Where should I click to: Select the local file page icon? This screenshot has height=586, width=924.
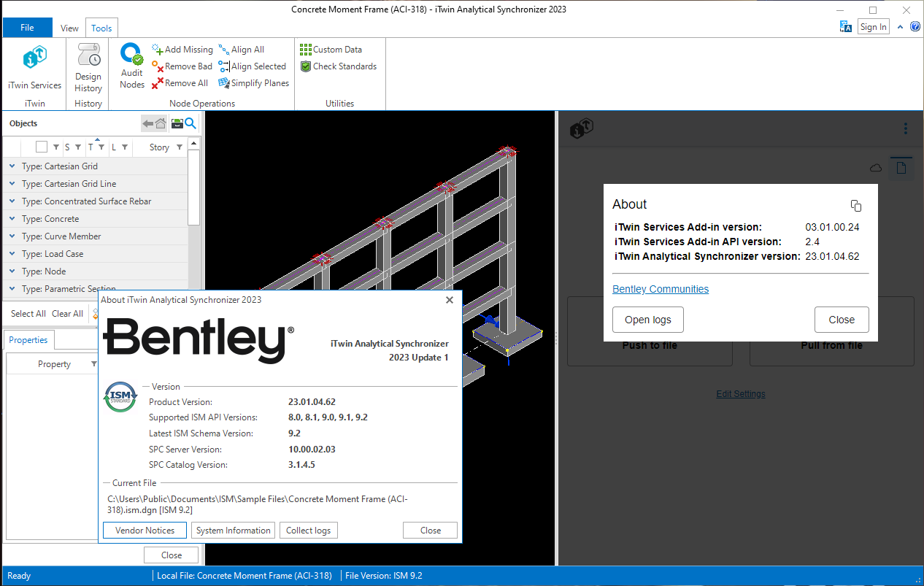click(x=901, y=169)
